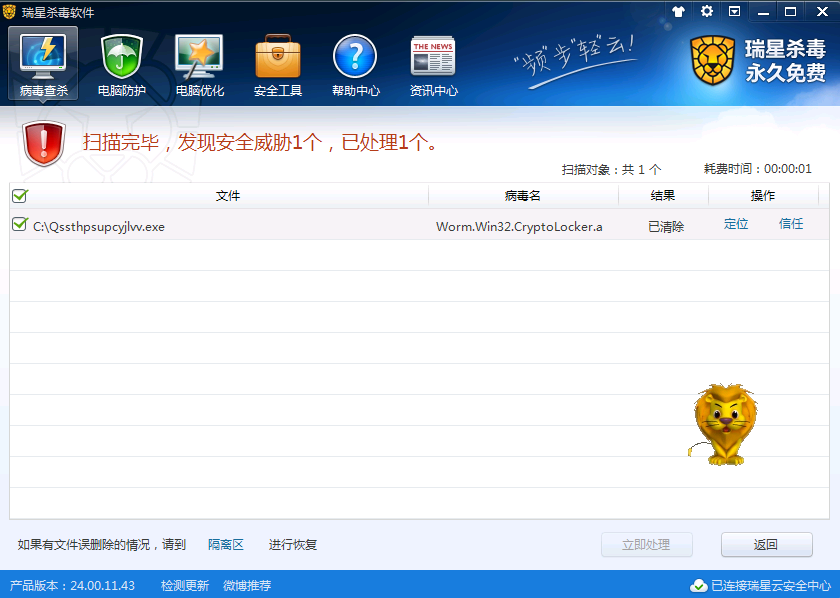Viewport: 840px width, 598px height.
Task: Toggle the select-all checkbox in table header
Action: [19, 196]
